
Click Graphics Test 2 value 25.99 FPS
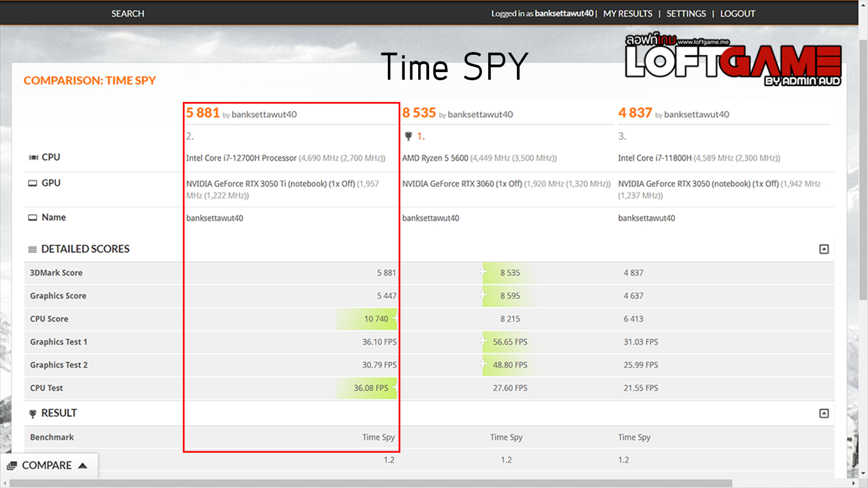(x=641, y=365)
